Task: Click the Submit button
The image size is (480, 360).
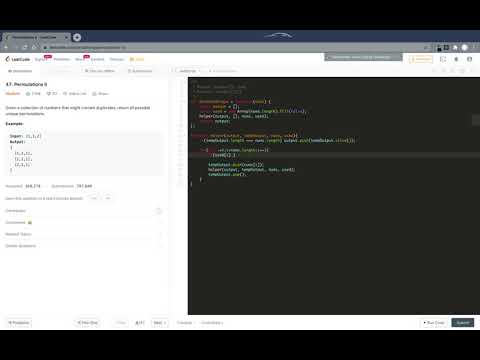Action: [463, 323]
